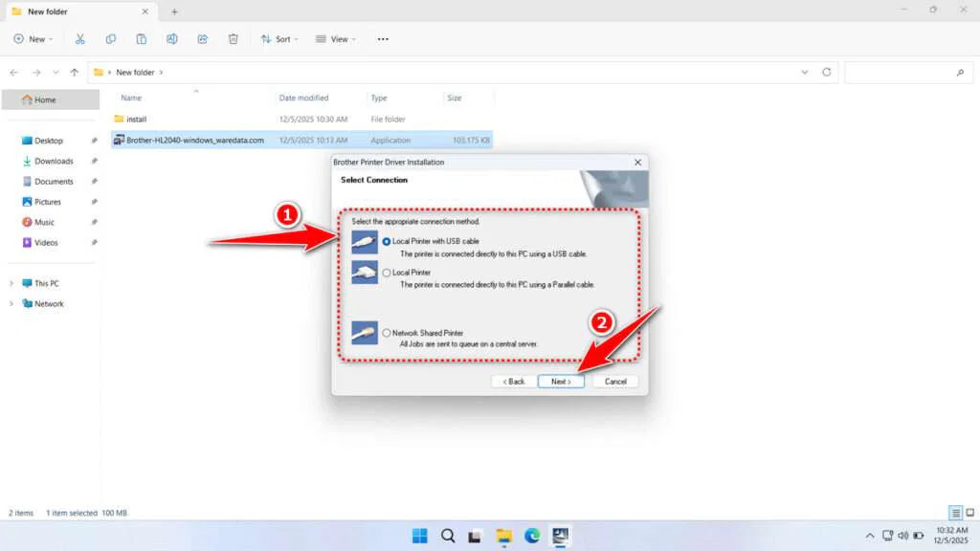Click the USB printer cable icon in the dialog

364,242
